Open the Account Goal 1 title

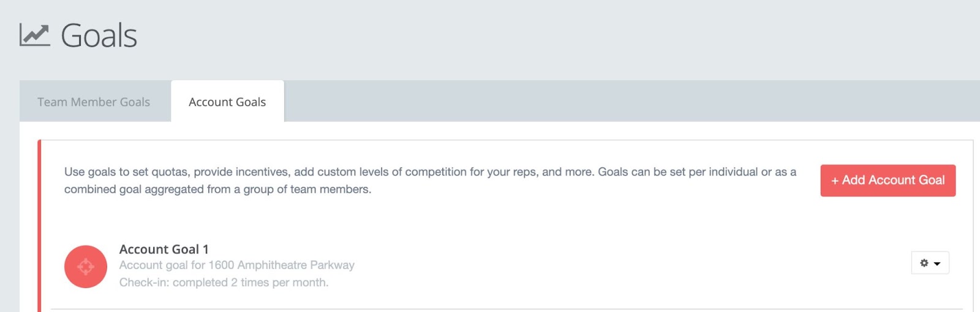164,249
